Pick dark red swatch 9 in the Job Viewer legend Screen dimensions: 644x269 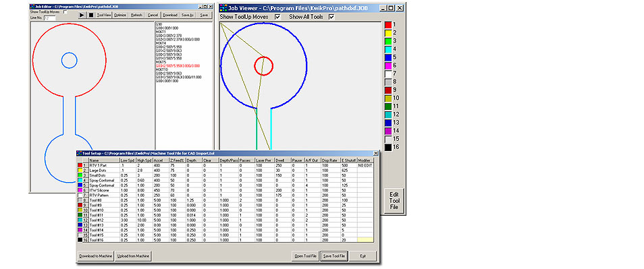tap(387, 90)
